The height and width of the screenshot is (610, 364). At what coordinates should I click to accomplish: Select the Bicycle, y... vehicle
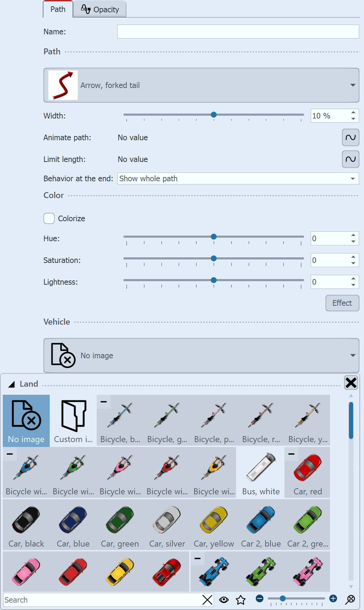tap(308, 421)
